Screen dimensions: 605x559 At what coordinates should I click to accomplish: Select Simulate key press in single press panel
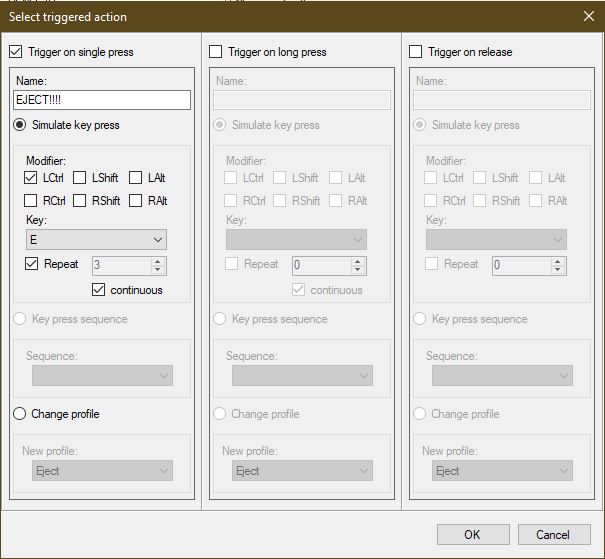[x=20, y=125]
